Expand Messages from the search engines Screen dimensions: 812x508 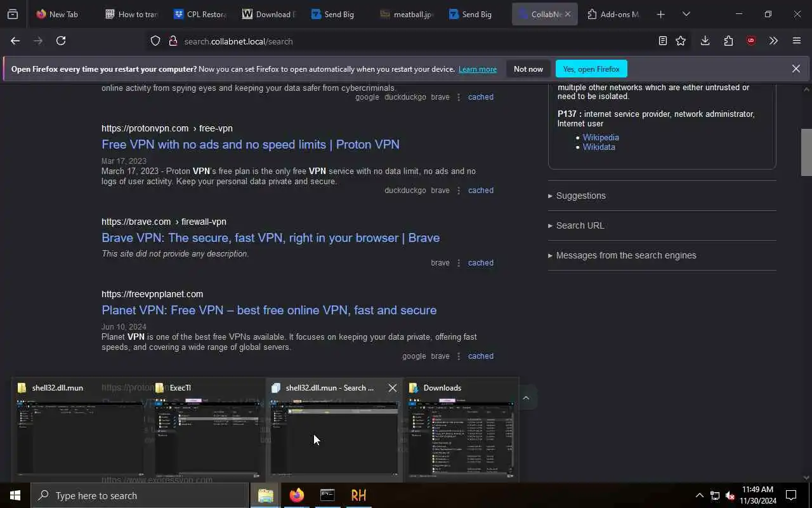click(622, 255)
